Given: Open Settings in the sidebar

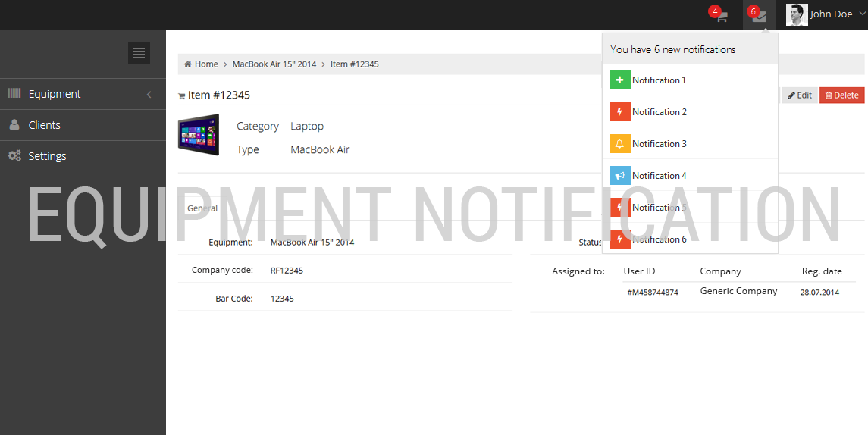Looking at the screenshot, I should click(x=47, y=156).
